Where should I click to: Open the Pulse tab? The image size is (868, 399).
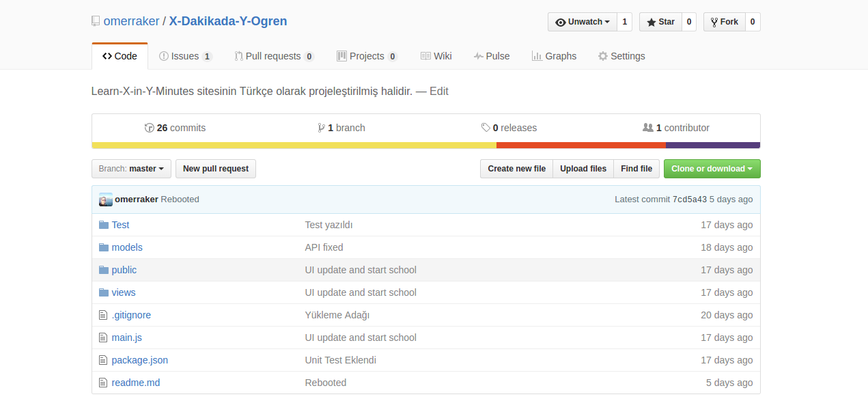click(x=492, y=56)
